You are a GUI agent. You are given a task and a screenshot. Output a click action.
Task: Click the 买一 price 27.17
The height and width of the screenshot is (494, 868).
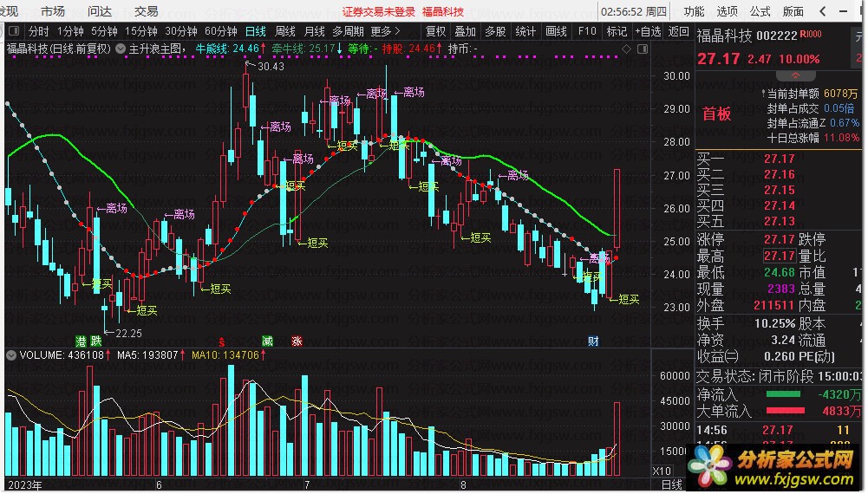780,159
